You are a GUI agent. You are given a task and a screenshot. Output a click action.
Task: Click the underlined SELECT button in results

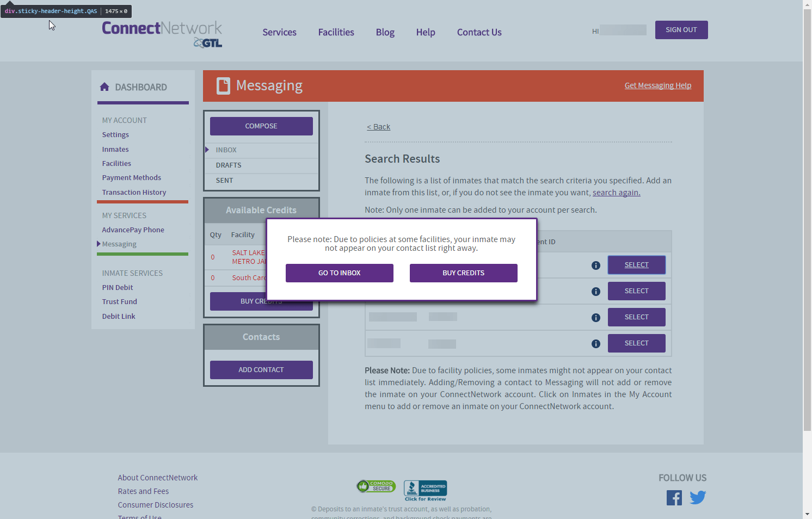637,265
